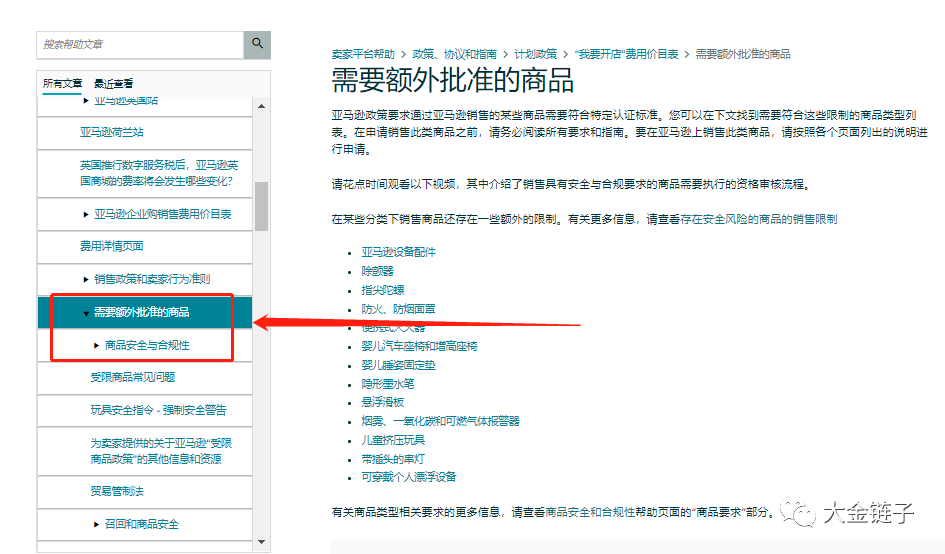Open 玩具安全指令 - 强制安全警告
Image resolution: width=945 pixels, height=554 pixels.
[x=159, y=411]
